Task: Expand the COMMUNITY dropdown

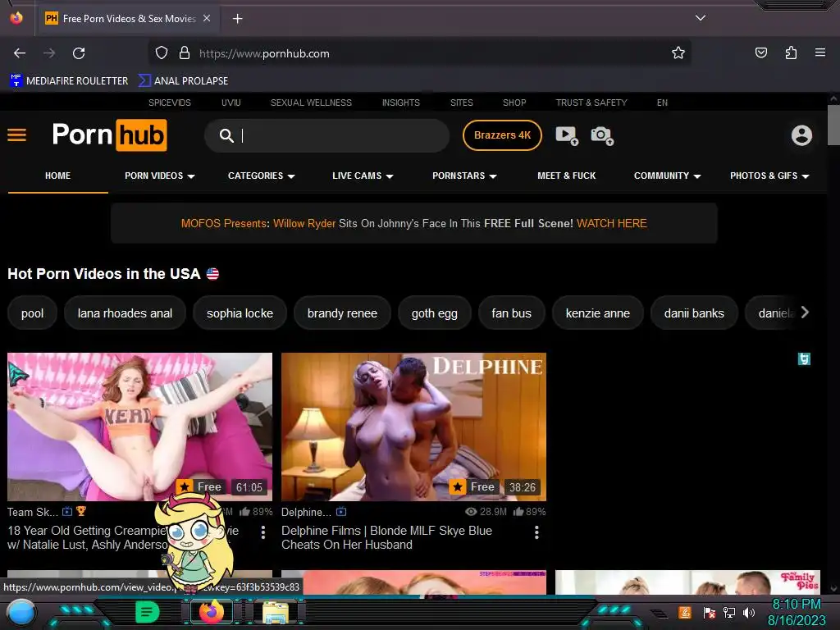Action: point(668,176)
